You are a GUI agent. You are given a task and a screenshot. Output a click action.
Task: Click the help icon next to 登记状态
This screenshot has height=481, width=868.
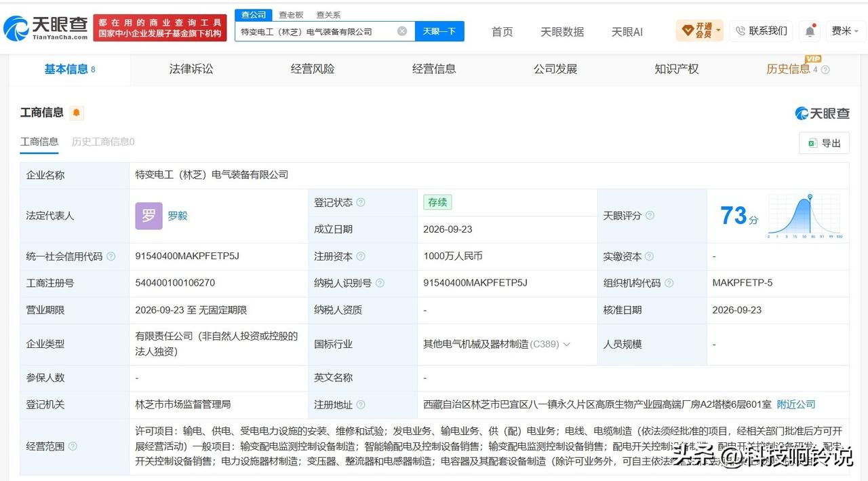point(361,202)
